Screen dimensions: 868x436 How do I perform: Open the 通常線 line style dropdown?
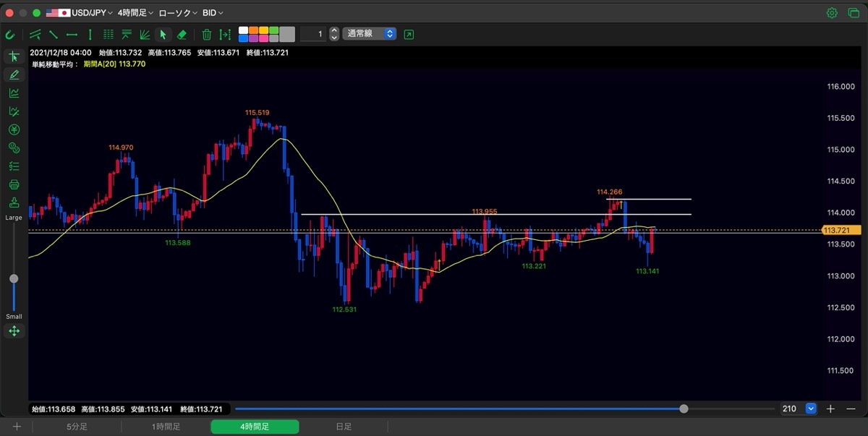[x=370, y=34]
